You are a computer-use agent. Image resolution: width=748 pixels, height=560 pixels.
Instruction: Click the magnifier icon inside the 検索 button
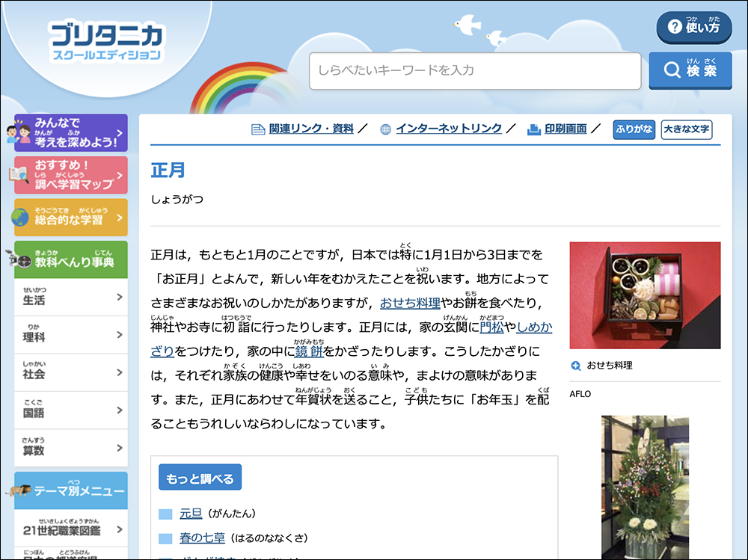[x=672, y=70]
